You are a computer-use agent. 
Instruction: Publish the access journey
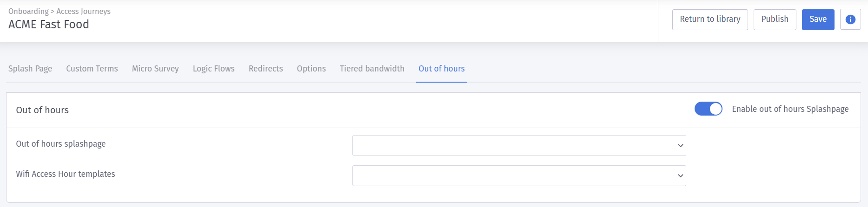[x=775, y=19]
